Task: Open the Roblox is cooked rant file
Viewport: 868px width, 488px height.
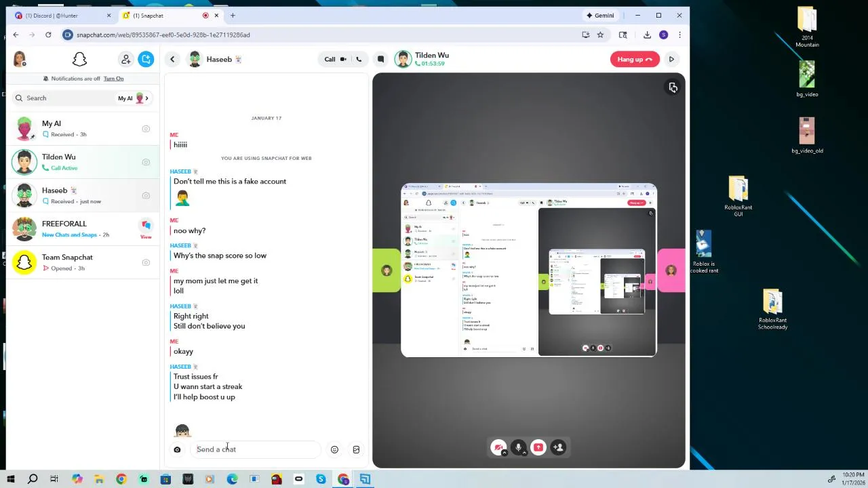Action: pos(704,252)
